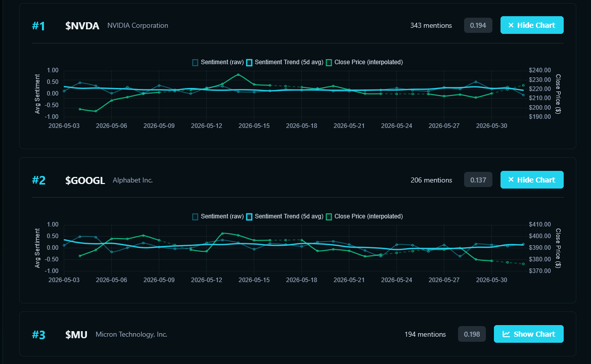Click GOOGL price peak near 2026-05-13
Image resolution: width=591 pixels, height=364 pixels.
222,233
